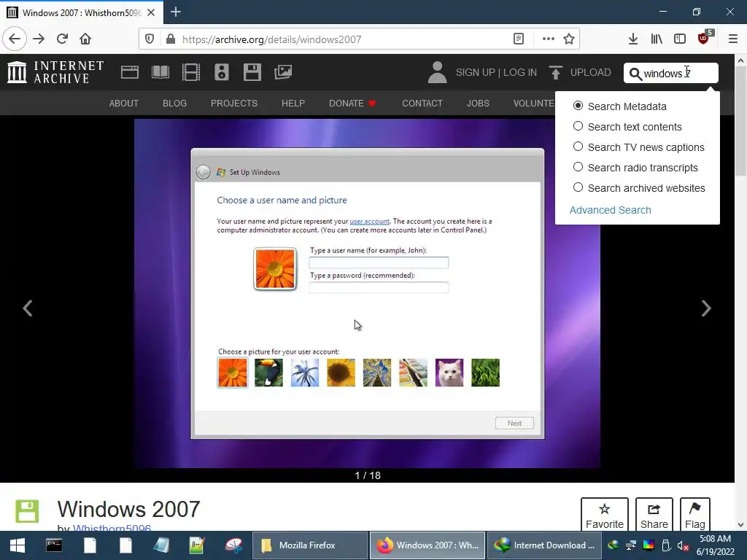The width and height of the screenshot is (747, 560).
Task: Open the tracking protection shield icon
Action: (150, 39)
